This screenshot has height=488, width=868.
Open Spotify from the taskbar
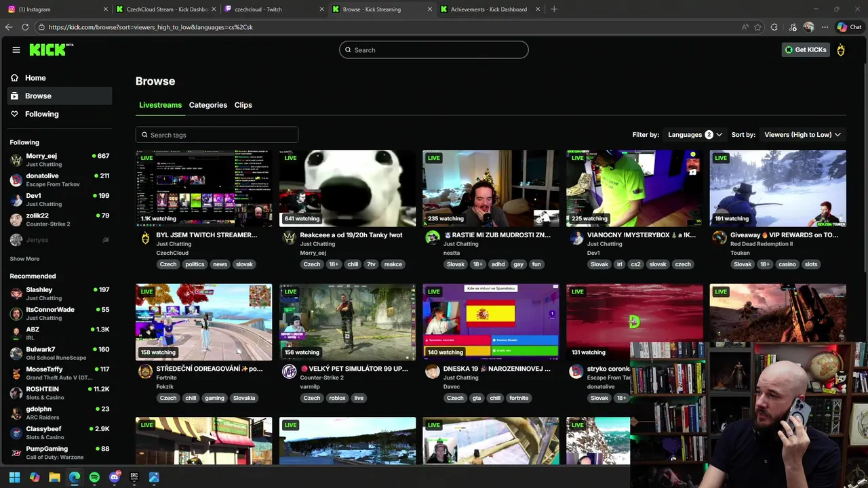(x=94, y=477)
